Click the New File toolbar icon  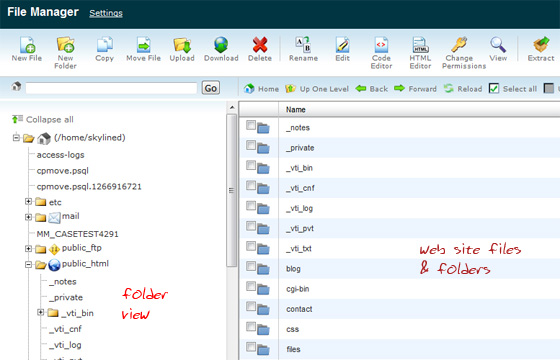(27, 45)
